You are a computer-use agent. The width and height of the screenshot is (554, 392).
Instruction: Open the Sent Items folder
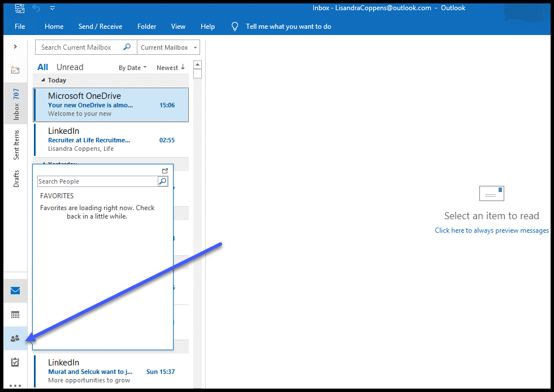point(16,145)
